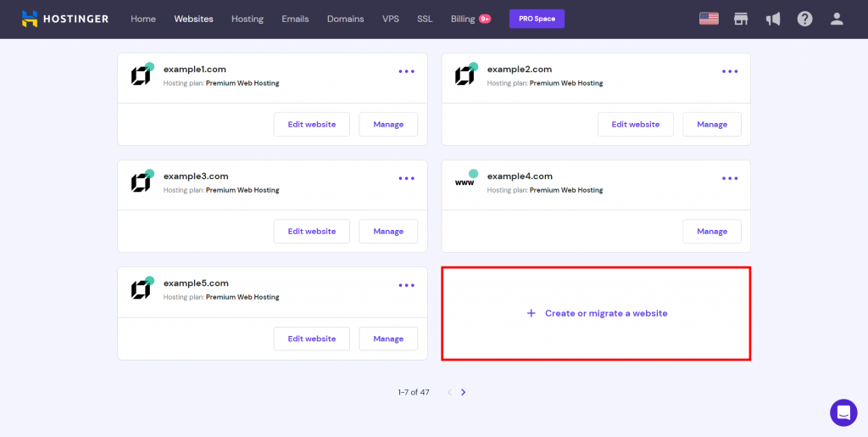868x437 pixels.
Task: Open three-dot menu for example1.com
Action: 407,71
